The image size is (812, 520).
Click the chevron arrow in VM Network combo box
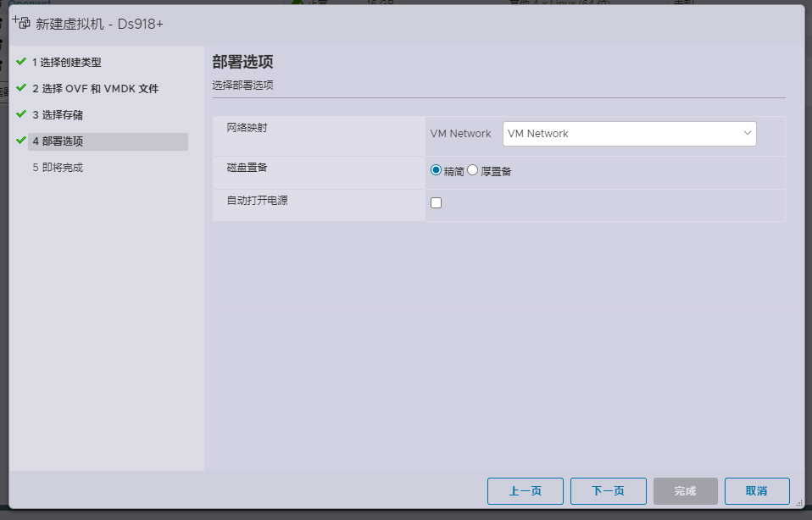coord(748,134)
